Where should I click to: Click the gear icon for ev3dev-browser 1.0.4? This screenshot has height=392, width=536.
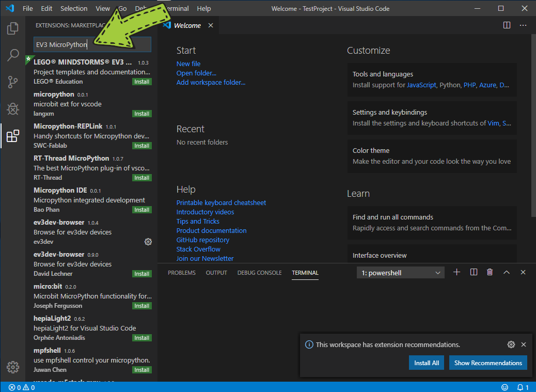tap(148, 242)
